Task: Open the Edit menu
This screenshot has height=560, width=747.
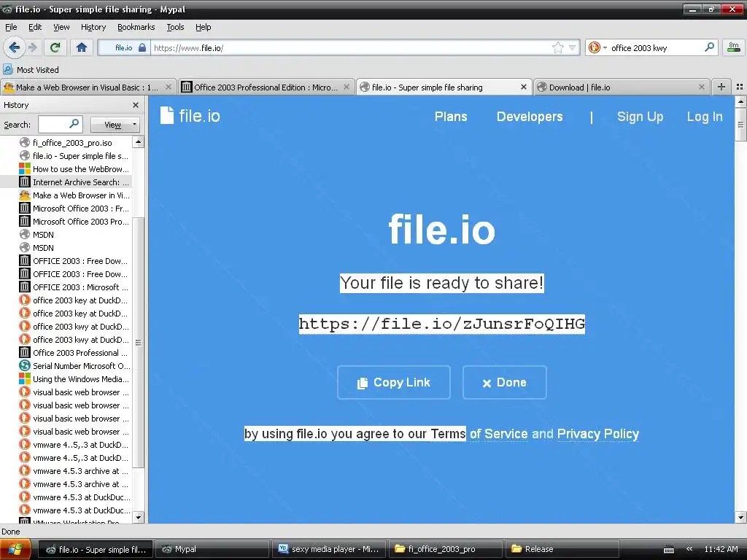Action: click(35, 27)
